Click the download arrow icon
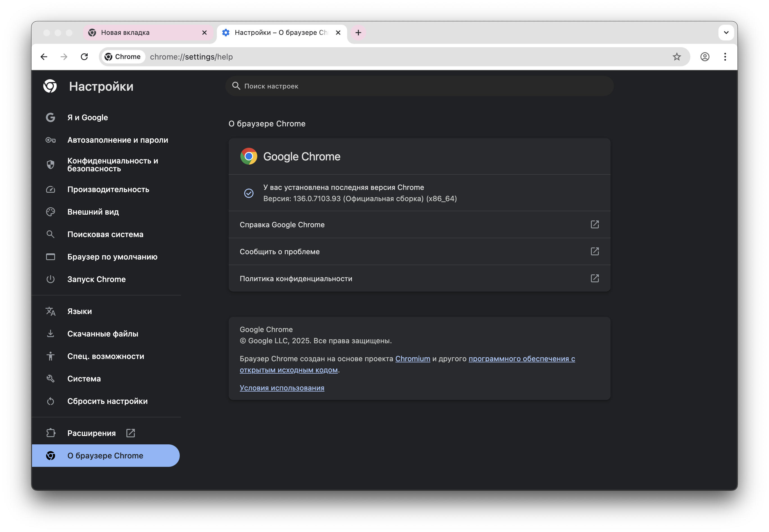Viewport: 769px width, 532px height. [50, 334]
